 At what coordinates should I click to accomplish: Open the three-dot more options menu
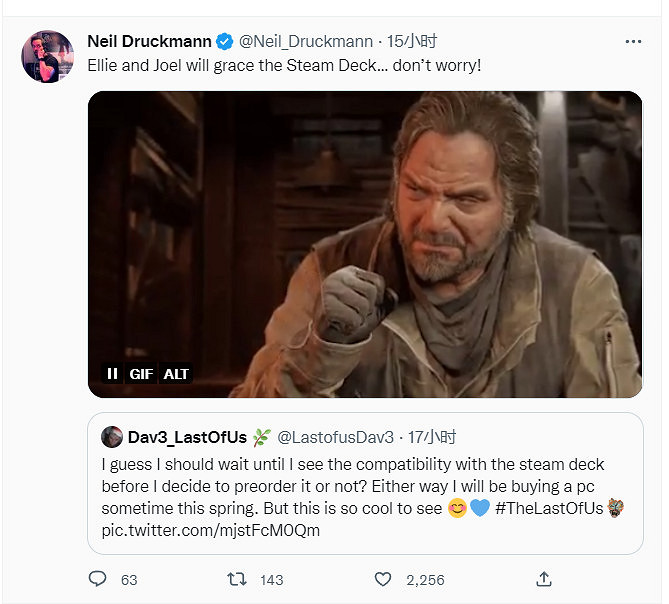point(633,42)
